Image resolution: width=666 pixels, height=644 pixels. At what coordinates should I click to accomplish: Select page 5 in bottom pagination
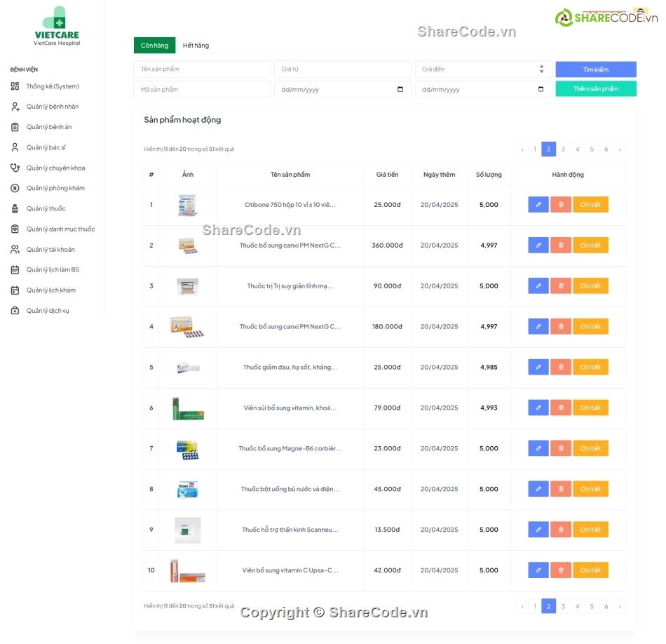tap(592, 607)
